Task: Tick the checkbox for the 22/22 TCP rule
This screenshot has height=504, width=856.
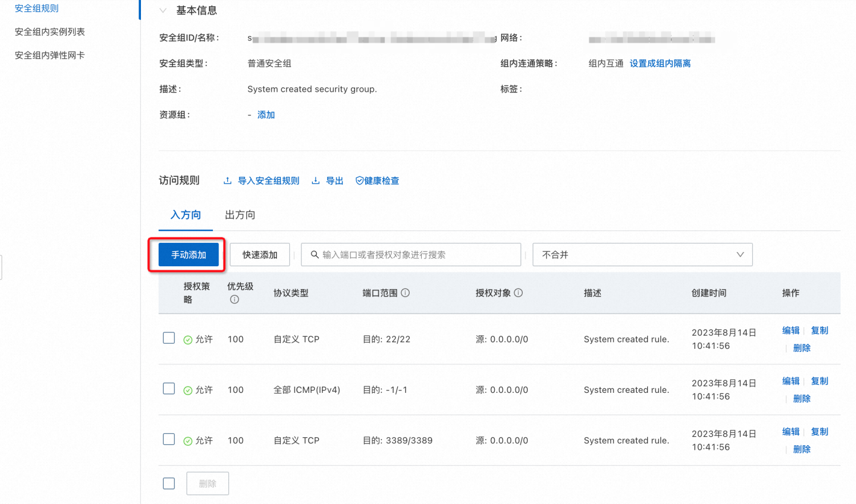Action: coord(169,338)
